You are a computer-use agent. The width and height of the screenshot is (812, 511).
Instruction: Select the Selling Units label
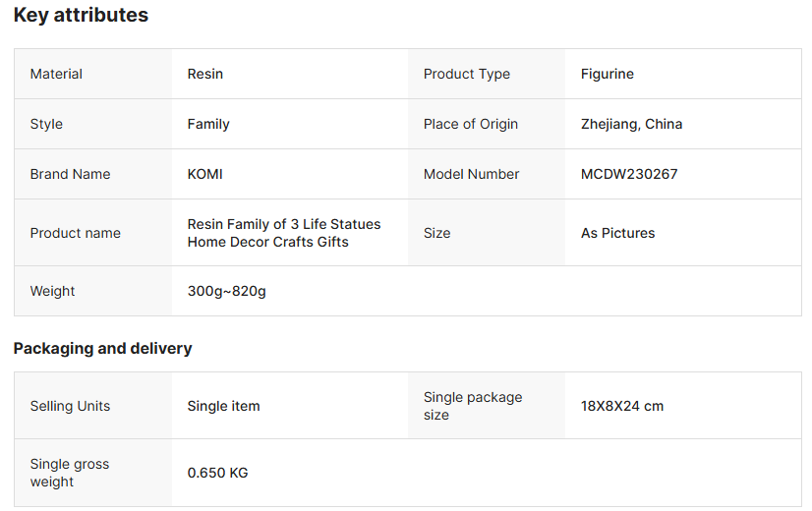coord(70,406)
